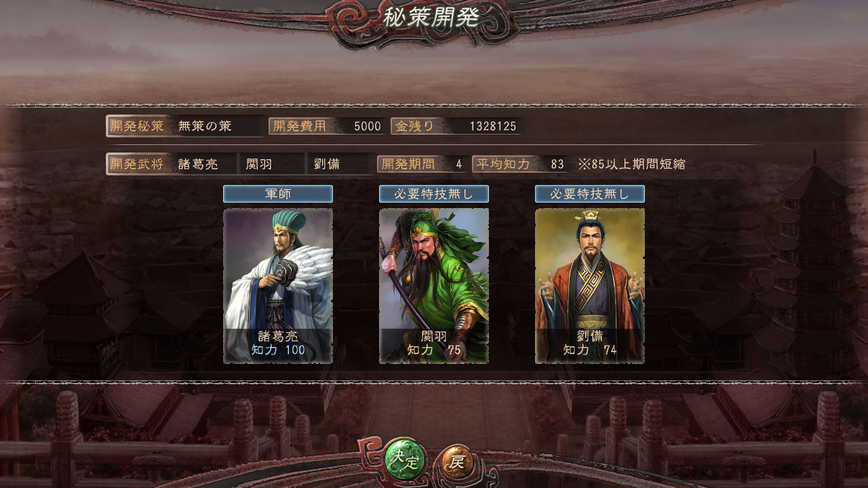Select the 諸葛亮 officer portrait card
This screenshot has width=868, height=488.
[278, 286]
